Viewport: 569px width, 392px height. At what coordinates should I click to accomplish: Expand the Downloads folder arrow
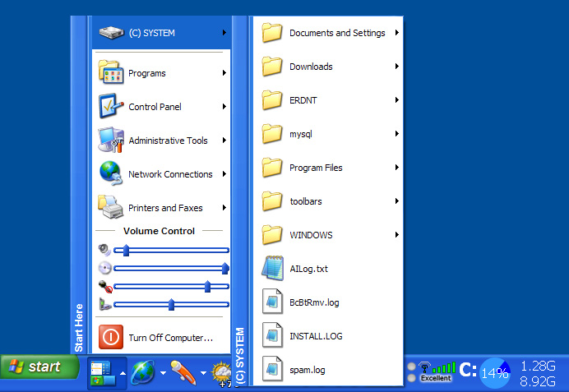pos(397,67)
